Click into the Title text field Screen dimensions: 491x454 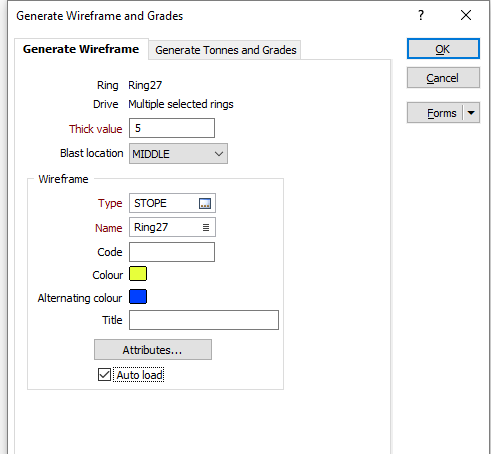pyautogui.click(x=204, y=320)
